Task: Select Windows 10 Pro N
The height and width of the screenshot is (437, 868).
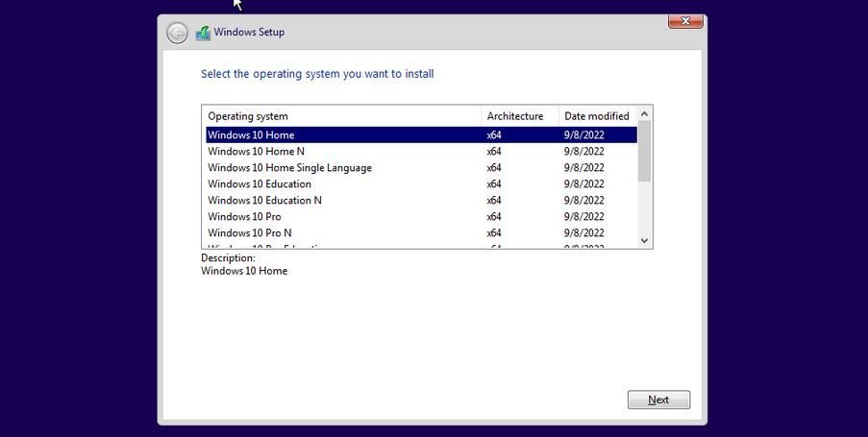Action: pos(421,232)
